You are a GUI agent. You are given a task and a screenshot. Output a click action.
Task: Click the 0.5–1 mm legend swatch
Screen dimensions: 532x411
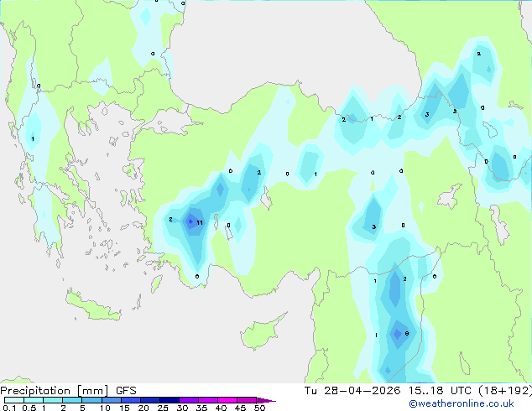pos(34,400)
